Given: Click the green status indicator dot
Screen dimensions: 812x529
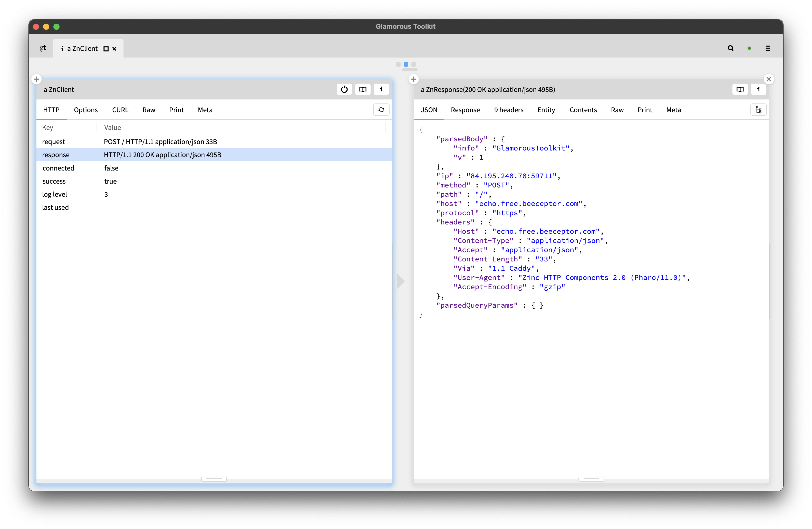Looking at the screenshot, I should click(749, 48).
